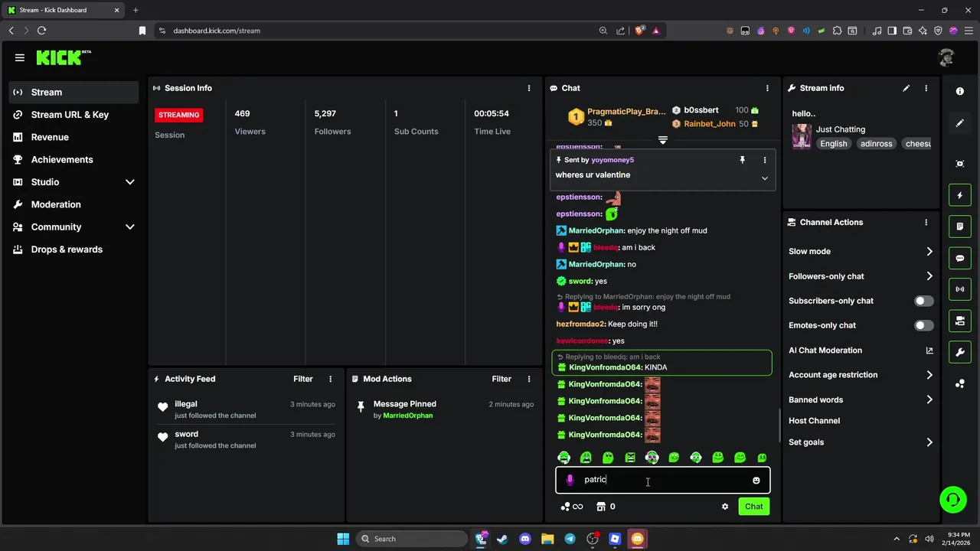The image size is (980, 551).
Task: Open Banned words settings
Action: pos(861,399)
